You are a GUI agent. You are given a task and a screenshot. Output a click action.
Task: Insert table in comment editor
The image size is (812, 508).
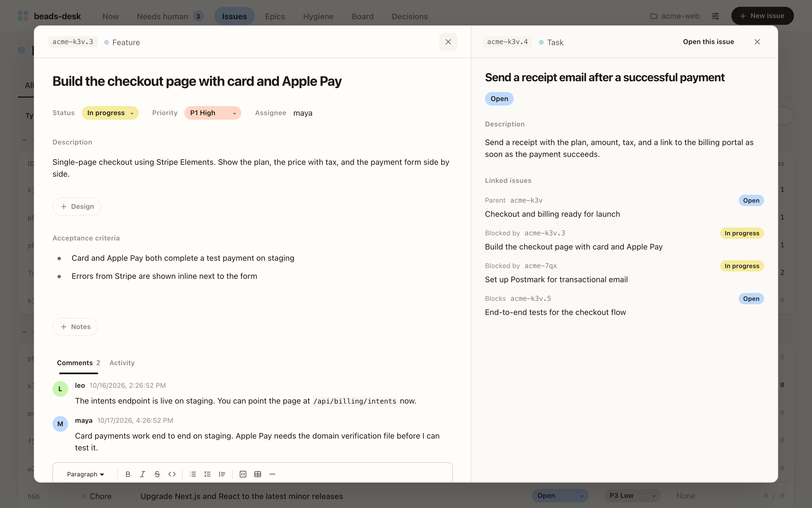click(258, 474)
